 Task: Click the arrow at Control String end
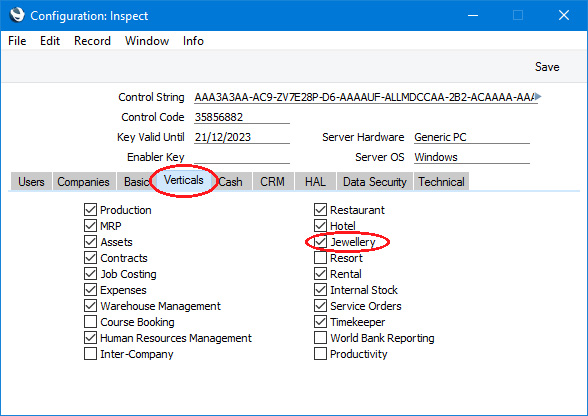[x=538, y=96]
